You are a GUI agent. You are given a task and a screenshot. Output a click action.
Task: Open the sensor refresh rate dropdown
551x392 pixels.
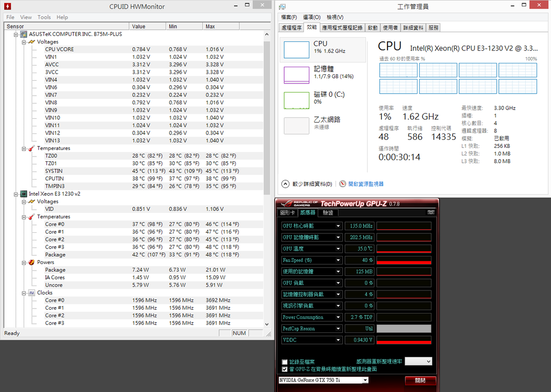point(418,361)
